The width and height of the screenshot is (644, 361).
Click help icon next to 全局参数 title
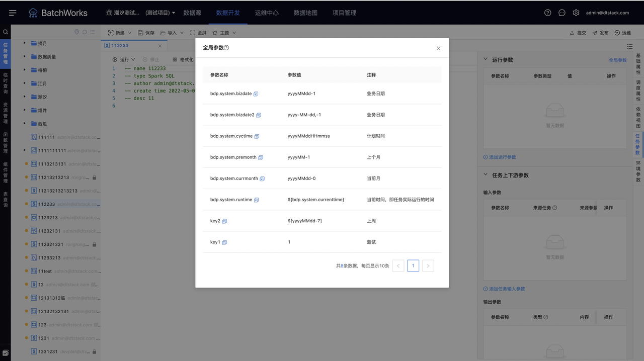226,48
